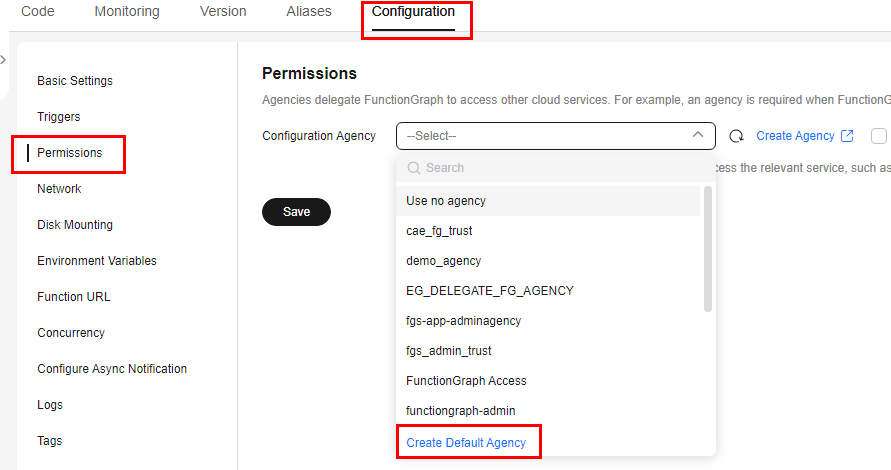This screenshot has height=470, width=891.
Task: Open the Configuration Agency select box
Action: [x=555, y=136]
